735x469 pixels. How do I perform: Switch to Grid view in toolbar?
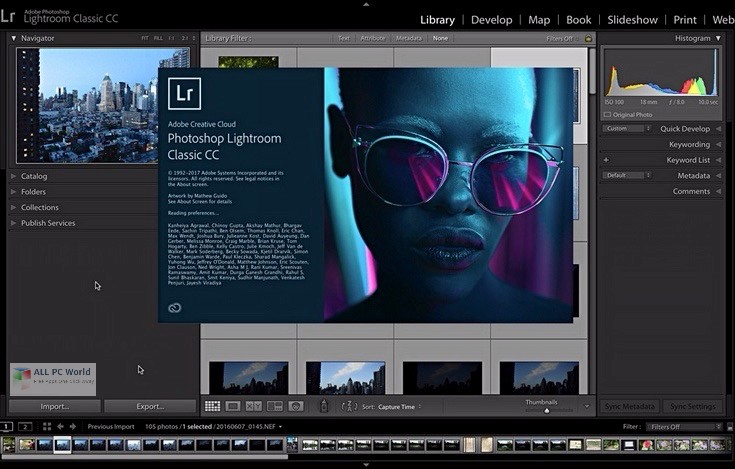(x=212, y=406)
